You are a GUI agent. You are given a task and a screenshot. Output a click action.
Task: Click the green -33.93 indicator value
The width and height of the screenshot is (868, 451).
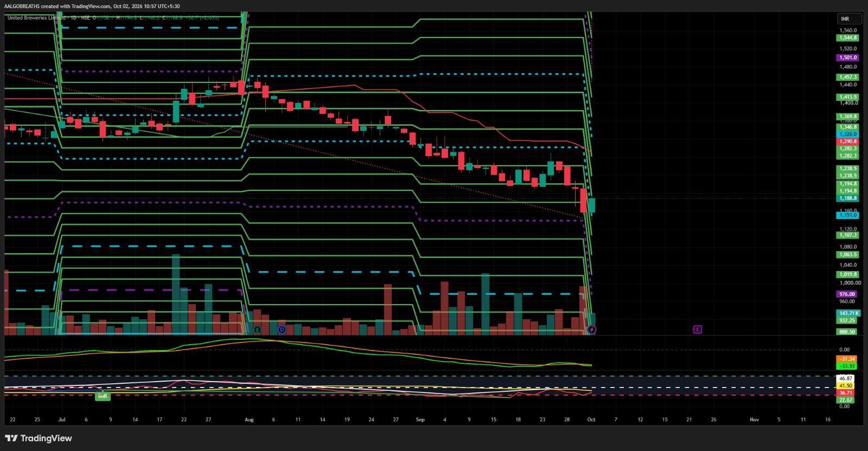847,365
